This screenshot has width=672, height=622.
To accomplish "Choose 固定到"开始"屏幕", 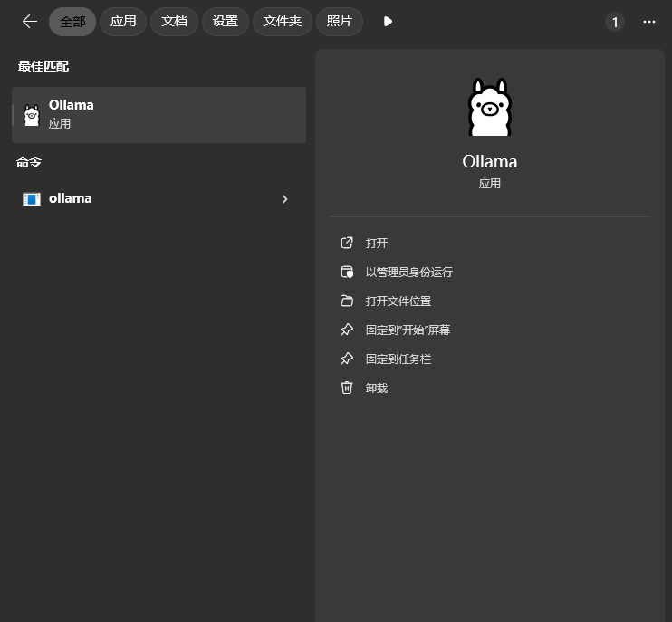I will [x=408, y=330].
